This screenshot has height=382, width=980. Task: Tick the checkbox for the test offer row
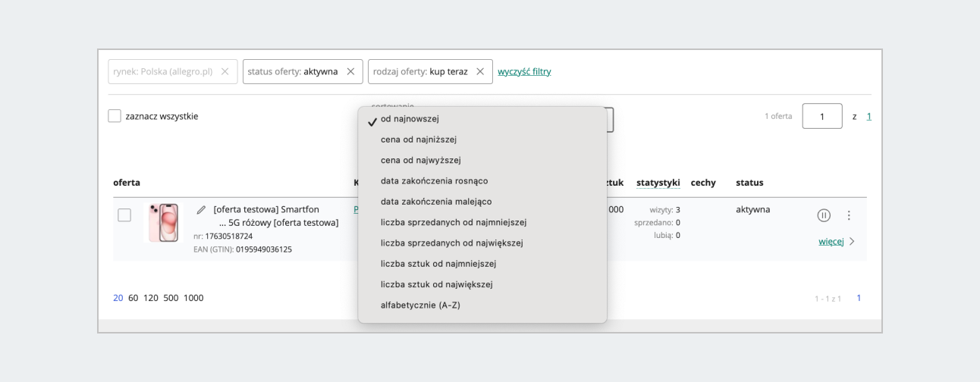pos(124,215)
